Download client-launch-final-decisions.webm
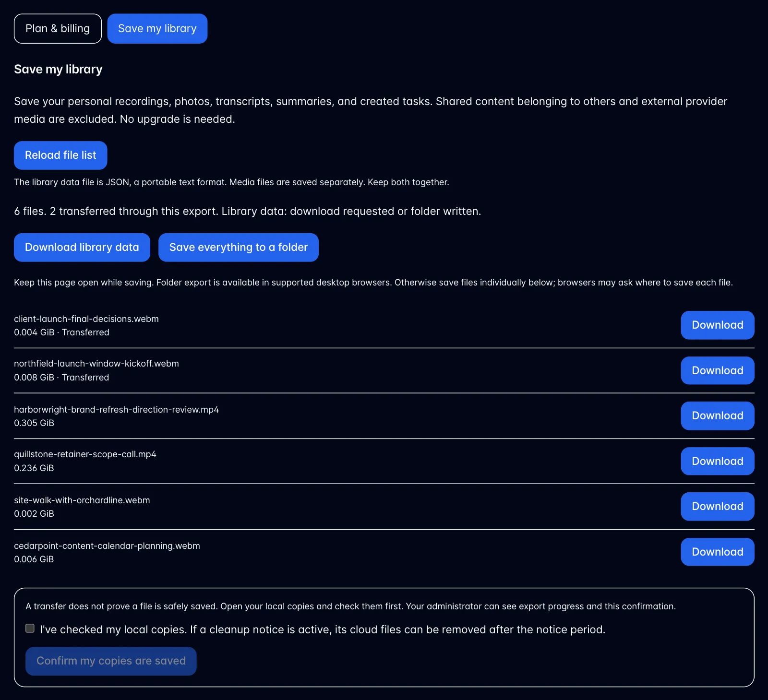Viewport: 768px width, 700px height. pyautogui.click(x=718, y=325)
